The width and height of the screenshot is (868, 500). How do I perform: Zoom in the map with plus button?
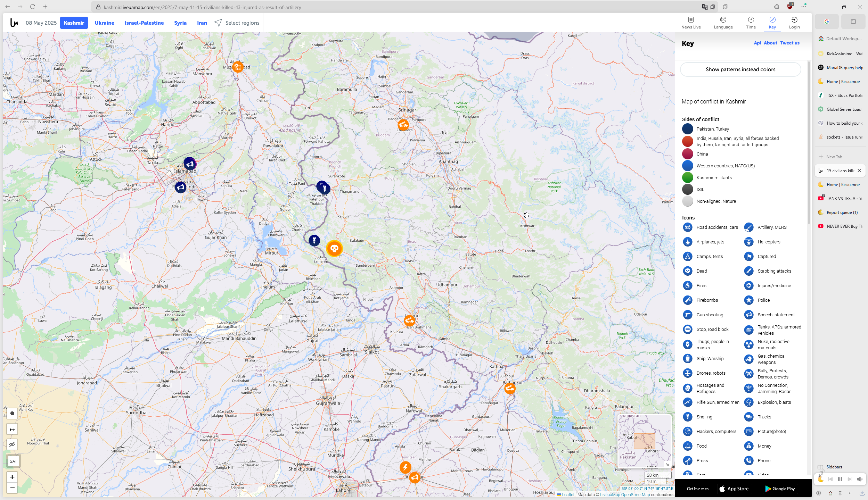tap(12, 477)
